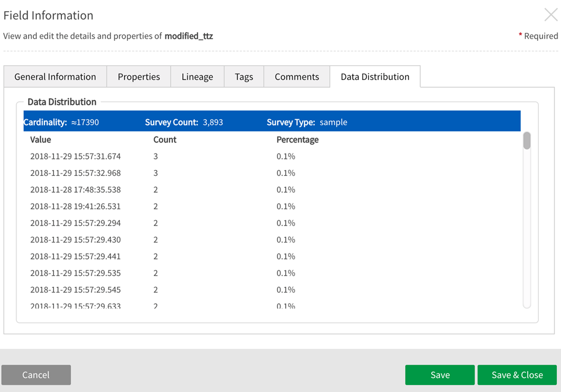
Task: Click the Count column header
Action: click(165, 140)
